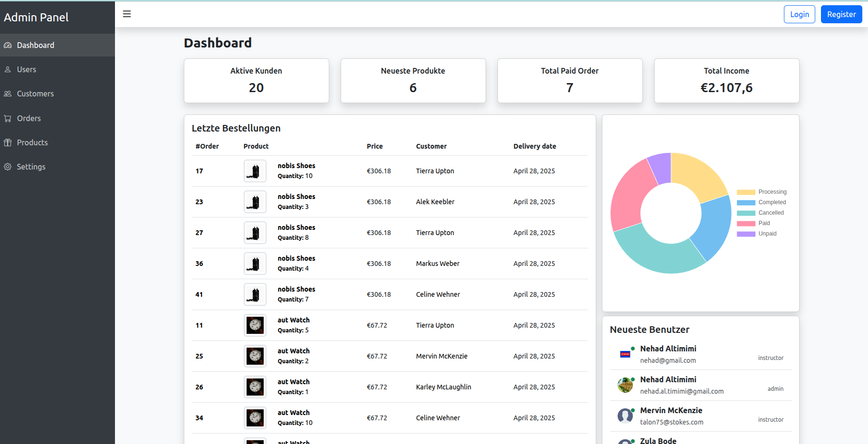
Task: Click the Login button
Action: click(799, 14)
